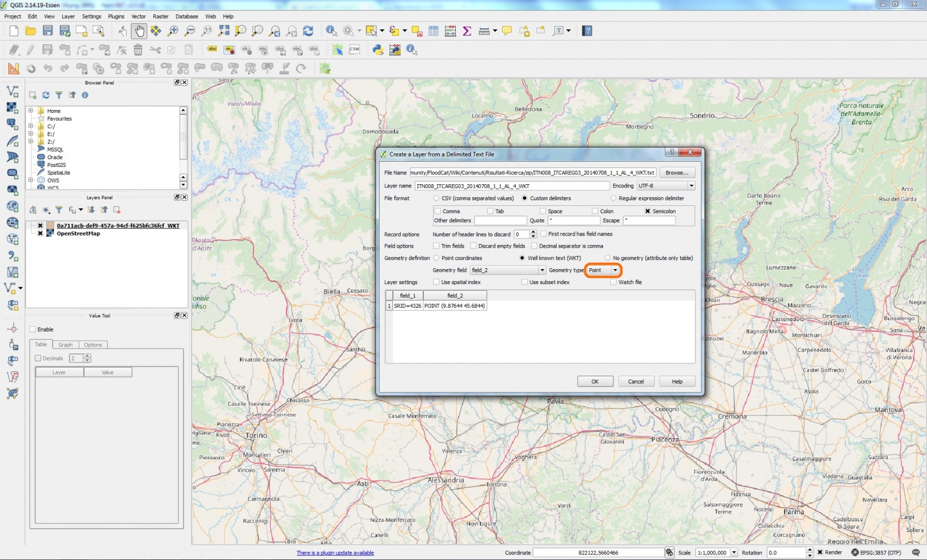Launch the MetaSearch CSW catalog tool

point(354,49)
